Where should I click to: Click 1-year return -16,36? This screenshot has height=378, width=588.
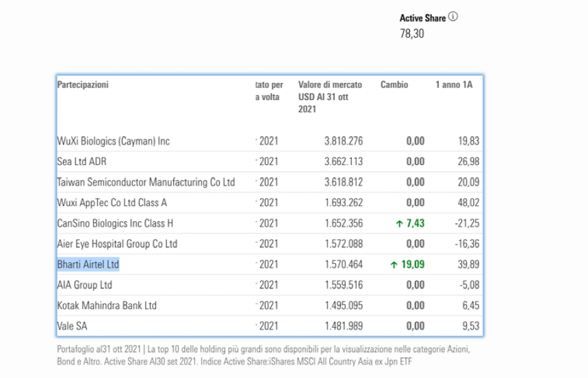coord(467,244)
